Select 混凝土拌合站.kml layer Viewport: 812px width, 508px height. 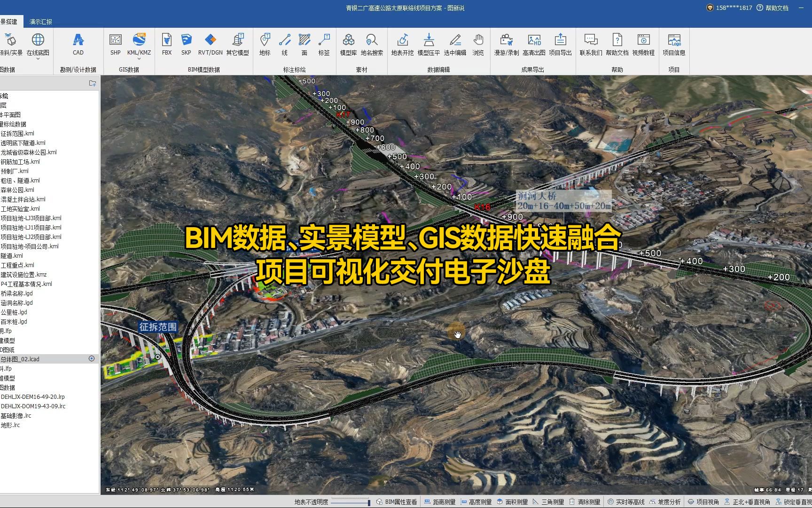click(x=23, y=199)
